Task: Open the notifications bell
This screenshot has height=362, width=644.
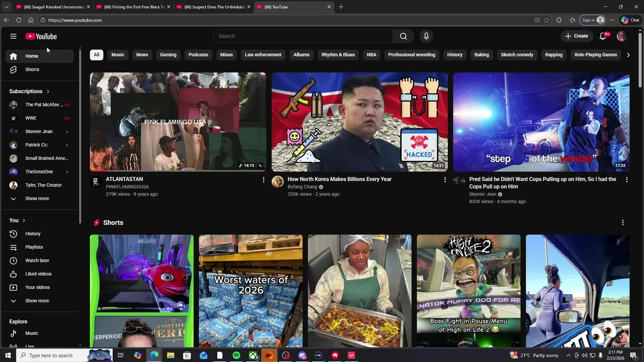Action: 603,36
